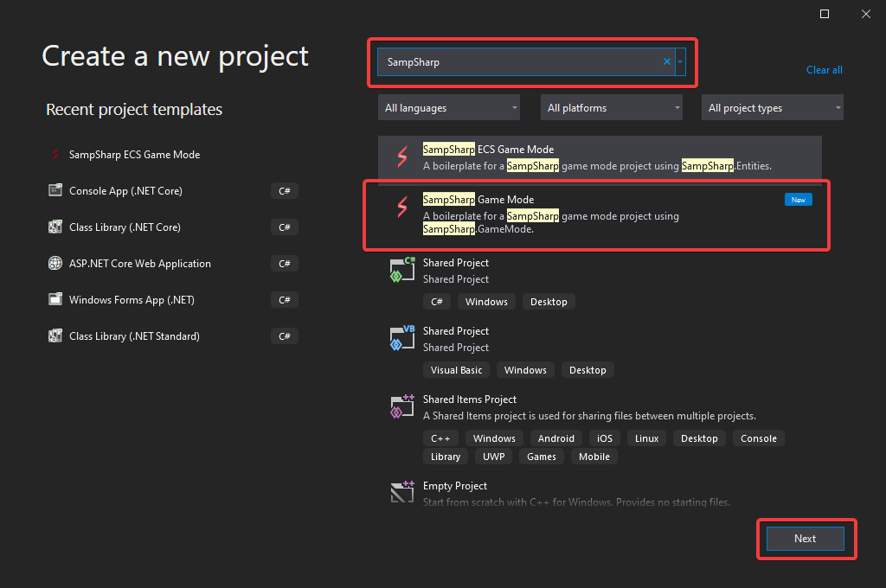Expand the All project types dropdown

772,107
